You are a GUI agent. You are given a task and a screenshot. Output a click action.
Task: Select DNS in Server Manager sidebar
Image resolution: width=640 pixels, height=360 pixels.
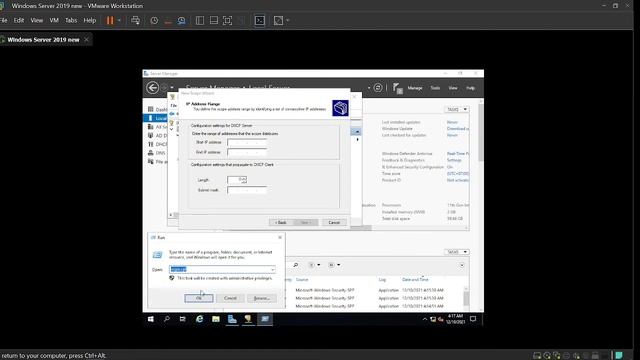click(x=157, y=153)
